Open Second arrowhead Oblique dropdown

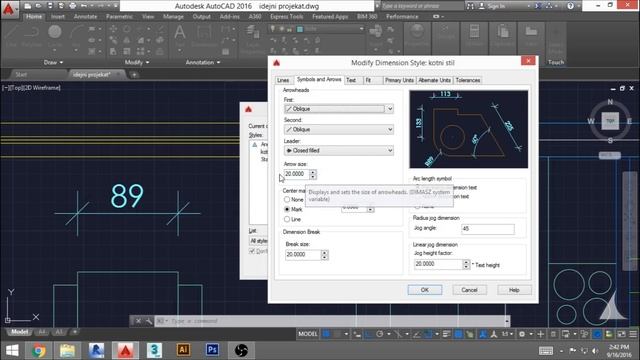(339, 129)
